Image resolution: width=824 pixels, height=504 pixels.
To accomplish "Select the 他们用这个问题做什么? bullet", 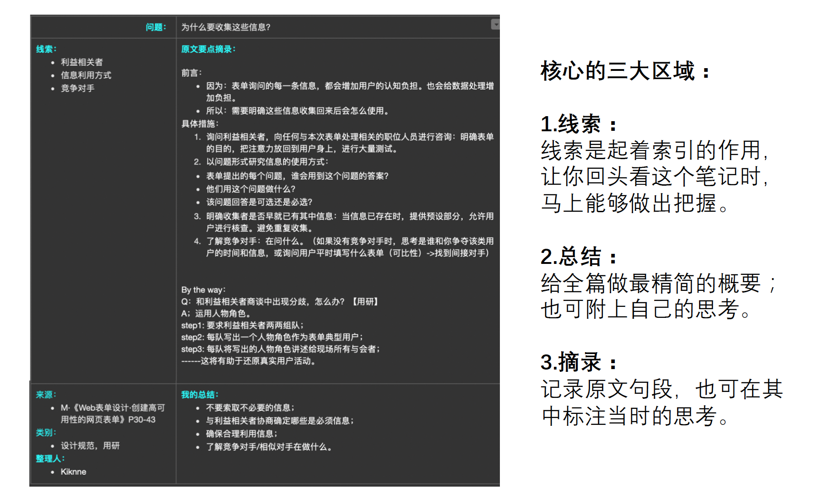I will (250, 189).
